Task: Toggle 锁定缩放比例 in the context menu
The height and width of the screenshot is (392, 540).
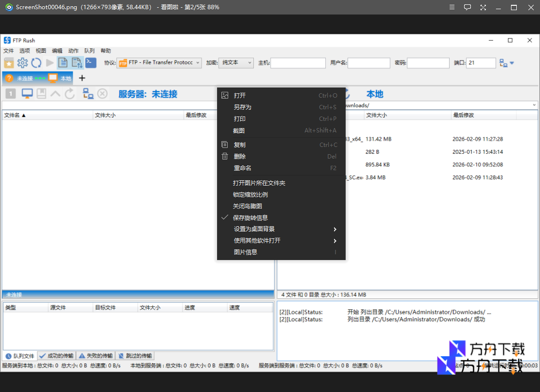Action: tap(250, 194)
